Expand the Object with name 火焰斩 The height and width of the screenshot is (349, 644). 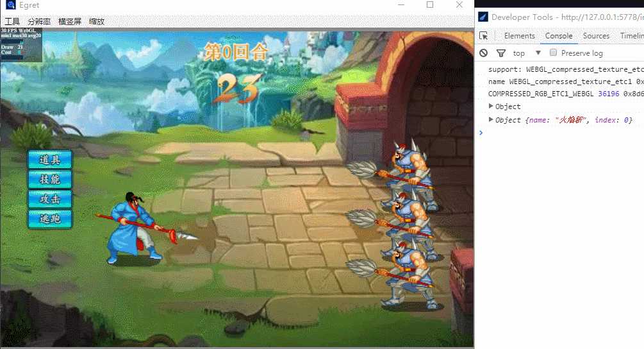(x=491, y=119)
